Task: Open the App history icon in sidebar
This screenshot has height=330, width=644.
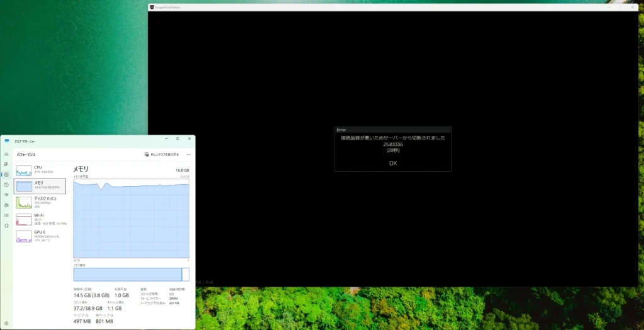Action: click(6, 184)
